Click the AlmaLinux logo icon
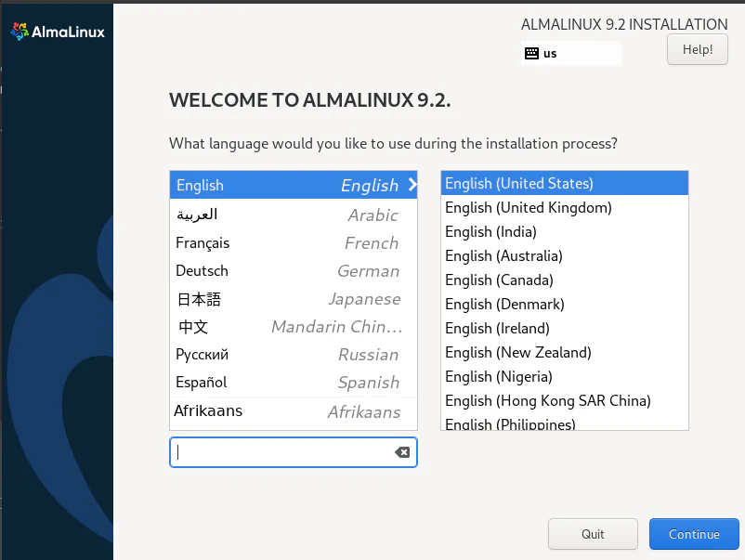The width and height of the screenshot is (745, 560). click(x=20, y=32)
